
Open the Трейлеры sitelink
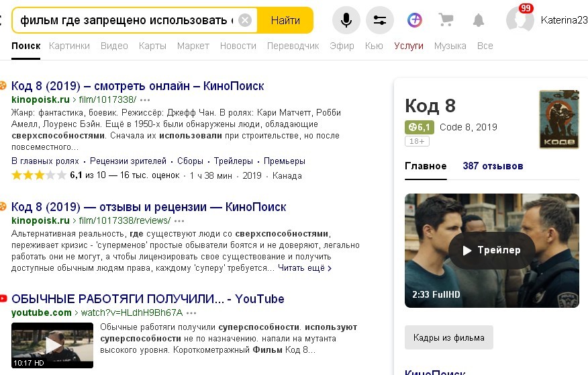[x=233, y=161]
